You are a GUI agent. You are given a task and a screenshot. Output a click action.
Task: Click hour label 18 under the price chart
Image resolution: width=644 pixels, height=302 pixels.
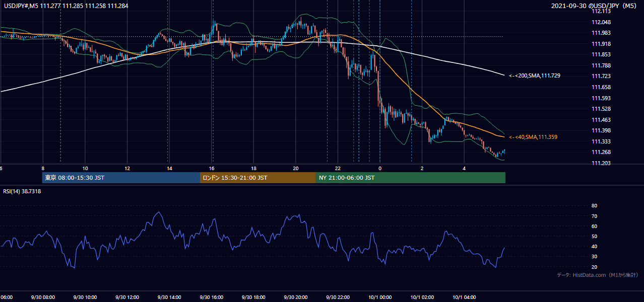click(254, 168)
